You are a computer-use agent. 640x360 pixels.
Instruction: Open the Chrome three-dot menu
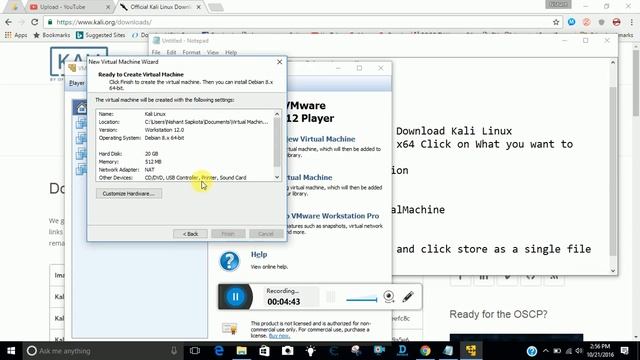[x=632, y=22]
